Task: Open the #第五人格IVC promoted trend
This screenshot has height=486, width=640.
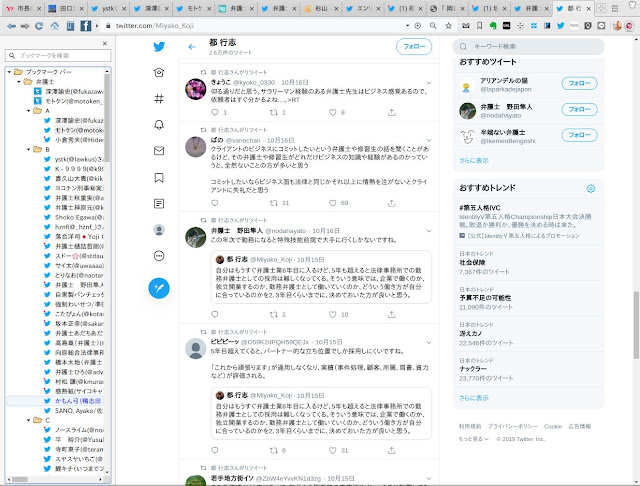Action: coord(480,208)
